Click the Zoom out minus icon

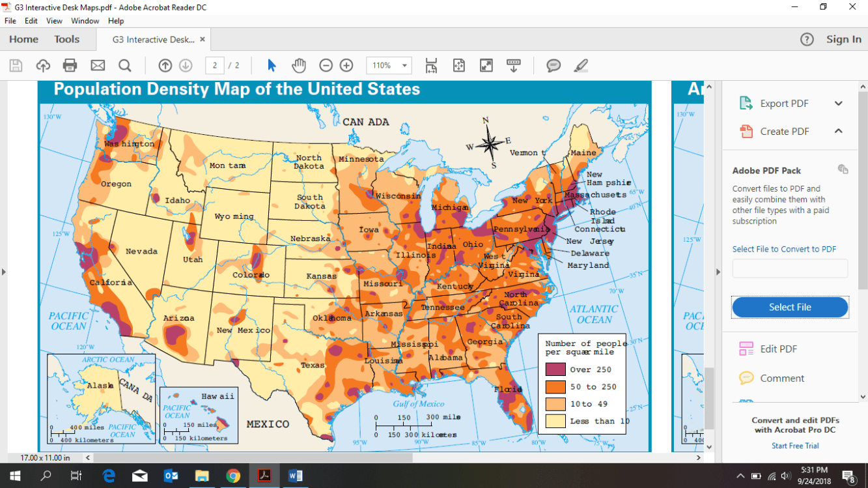point(326,65)
